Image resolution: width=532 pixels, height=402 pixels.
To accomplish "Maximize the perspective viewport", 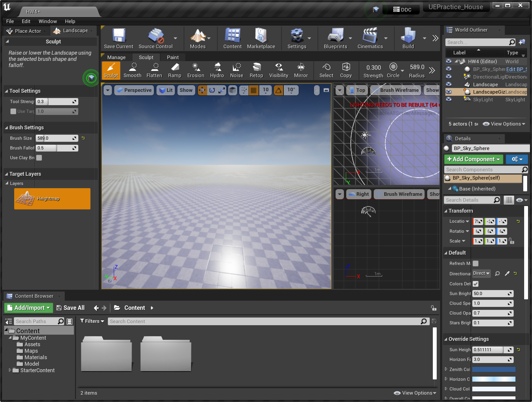I will (x=326, y=90).
